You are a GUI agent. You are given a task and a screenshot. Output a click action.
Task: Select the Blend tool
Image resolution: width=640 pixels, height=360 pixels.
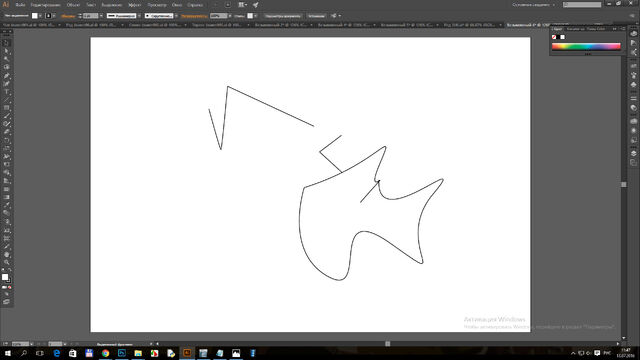[7, 213]
